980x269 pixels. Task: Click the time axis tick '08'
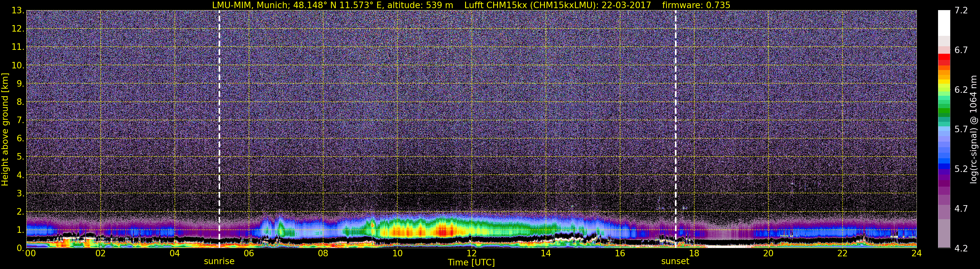[x=323, y=254]
